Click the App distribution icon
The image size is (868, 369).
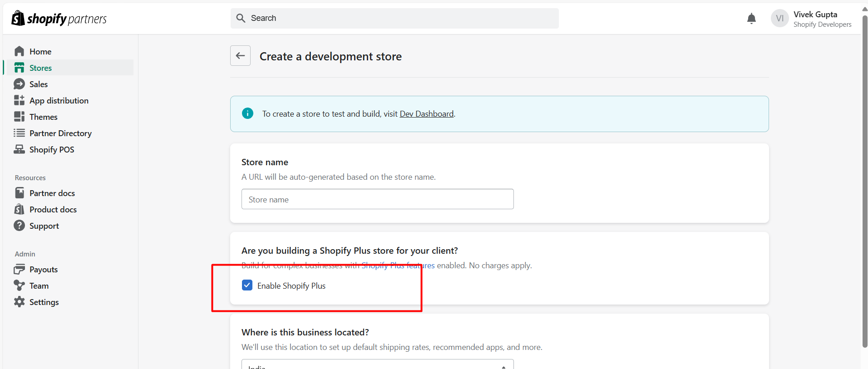pyautogui.click(x=19, y=100)
